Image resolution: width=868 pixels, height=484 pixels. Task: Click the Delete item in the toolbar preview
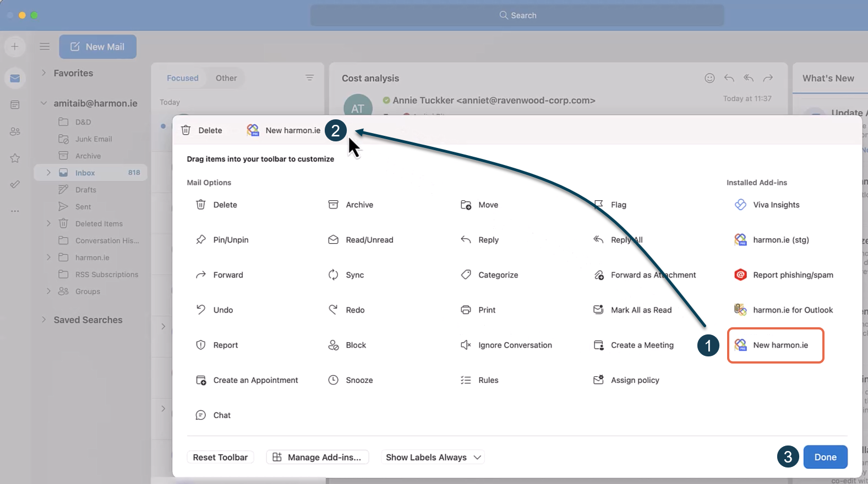tap(202, 130)
